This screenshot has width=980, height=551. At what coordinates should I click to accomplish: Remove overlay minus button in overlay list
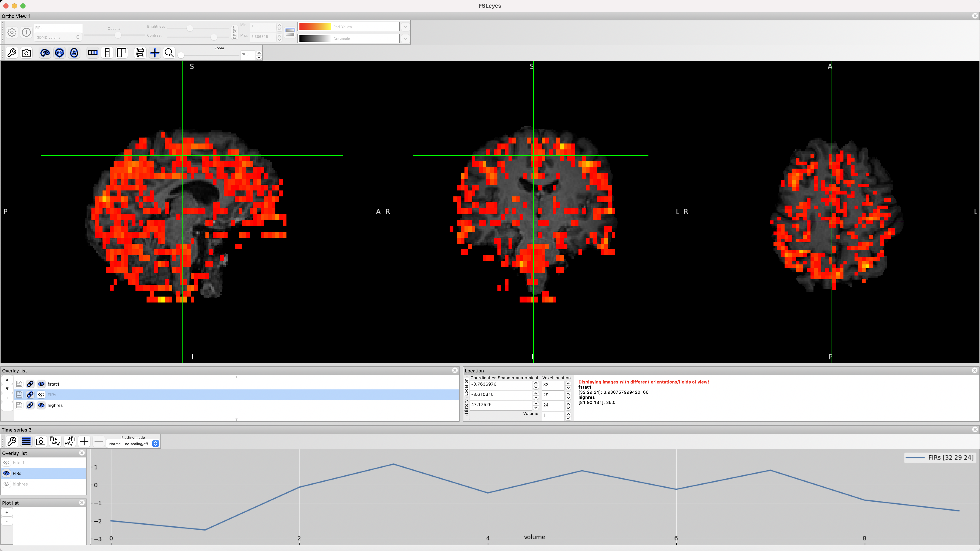click(7, 406)
